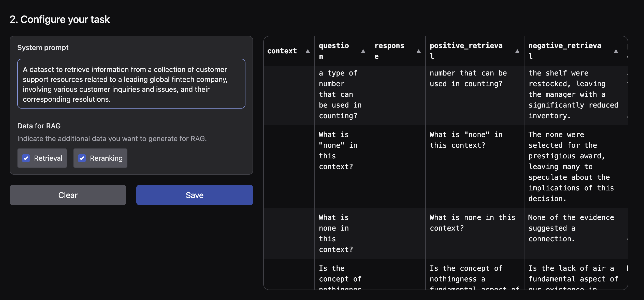Screen dimensions: 644x300
Task: Select the negative_retrieval column header label
Action: [x=565, y=51]
